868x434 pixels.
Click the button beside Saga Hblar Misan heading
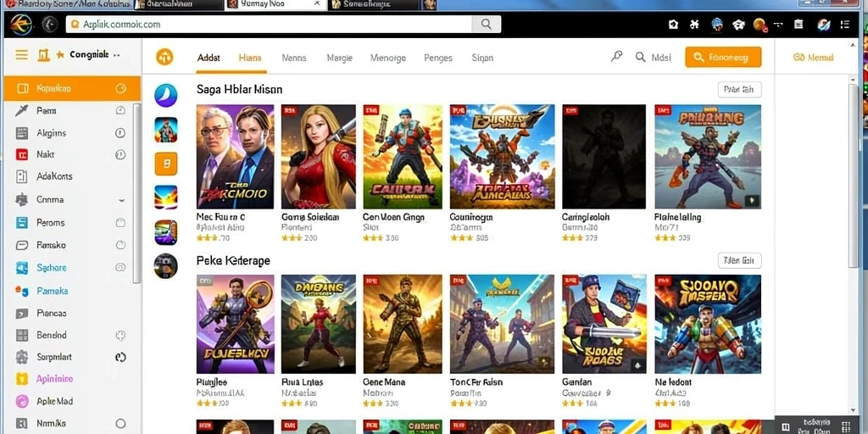[739, 89]
